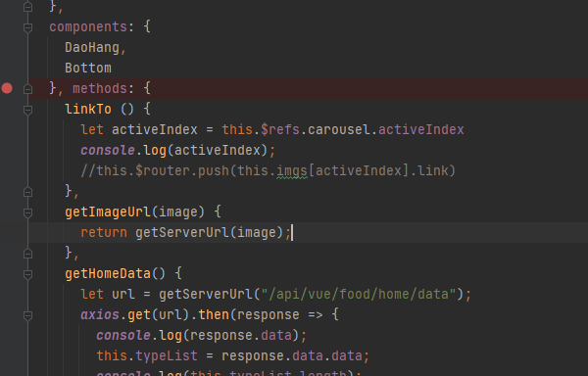This screenshot has width=588, height=376.
Task: Toggle fold marker at methods line
Action: tap(27, 89)
